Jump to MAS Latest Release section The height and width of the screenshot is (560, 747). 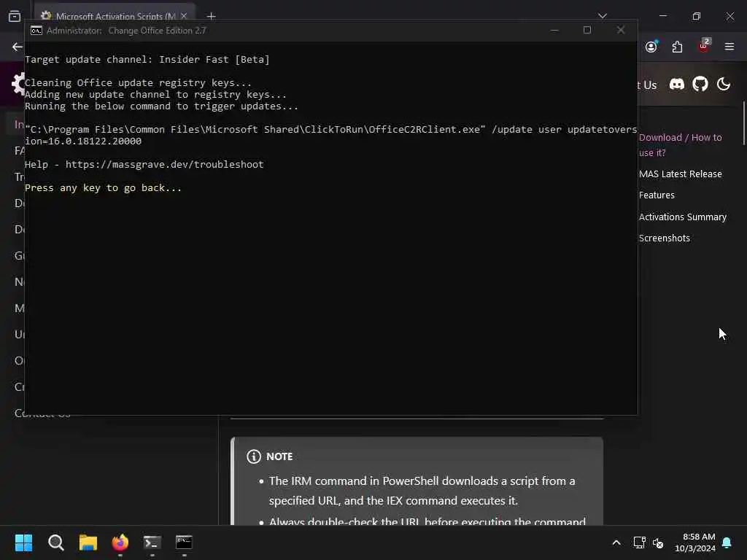click(x=680, y=174)
